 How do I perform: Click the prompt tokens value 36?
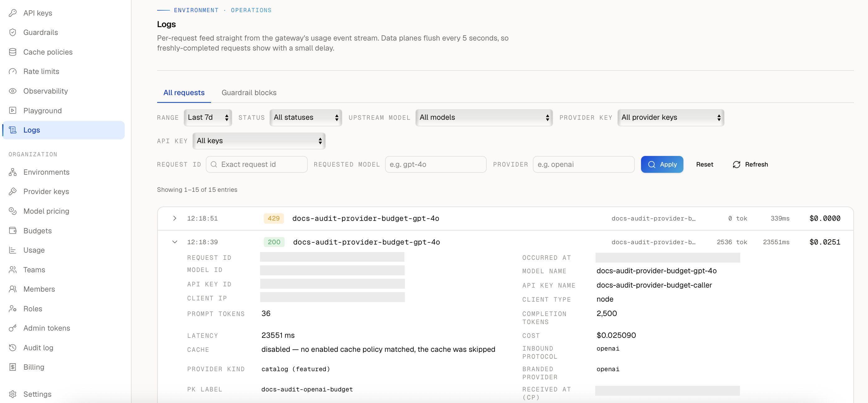[x=266, y=313]
